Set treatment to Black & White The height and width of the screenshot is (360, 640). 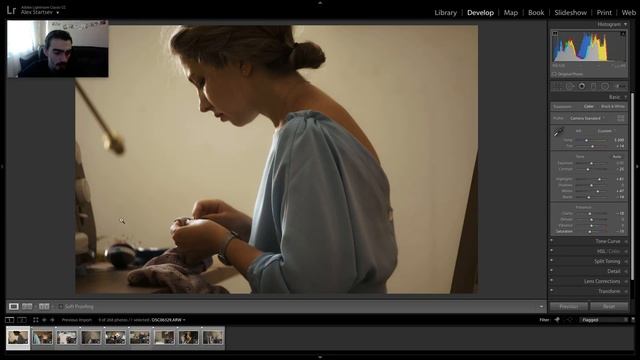click(x=613, y=106)
